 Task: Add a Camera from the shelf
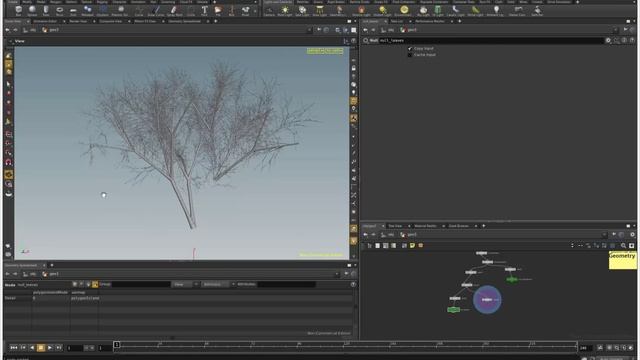pyautogui.click(x=269, y=11)
